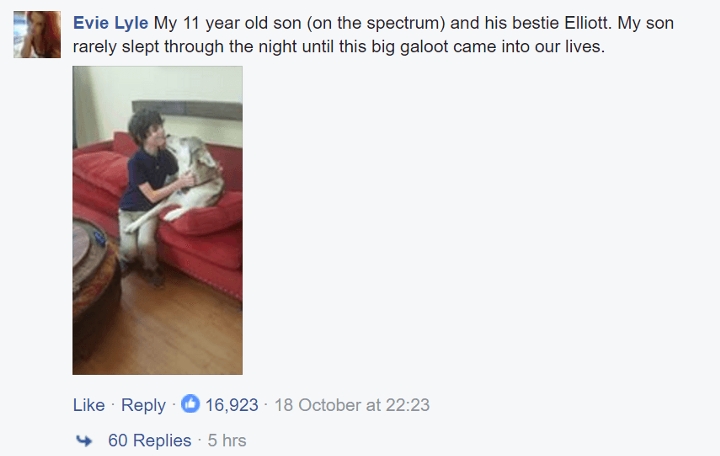Open Evie Lyle's profile picture
720x456 pixels.
pos(35,34)
